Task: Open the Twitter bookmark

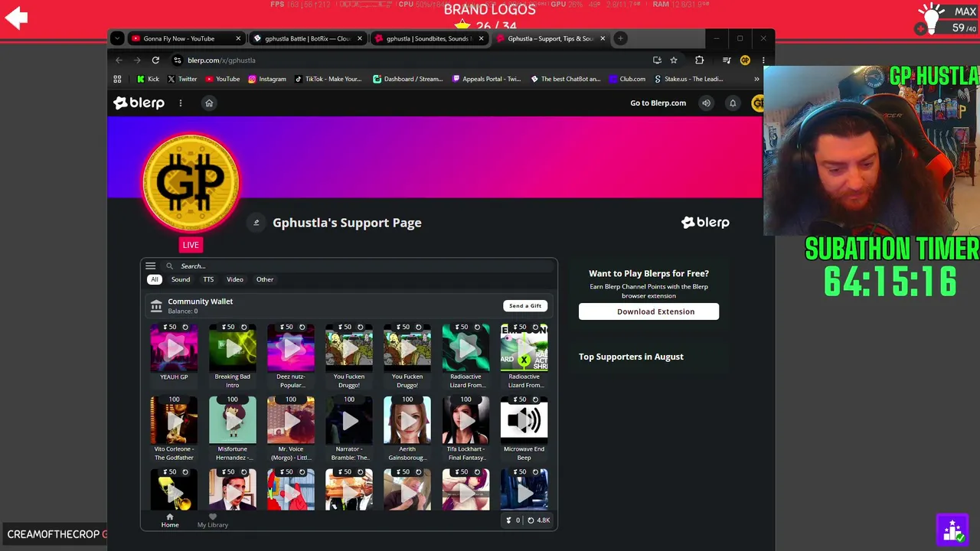Action: (182, 79)
